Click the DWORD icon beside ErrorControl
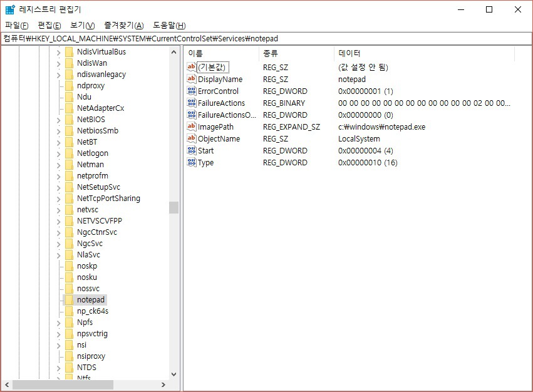This screenshot has width=533, height=392. 192,91
